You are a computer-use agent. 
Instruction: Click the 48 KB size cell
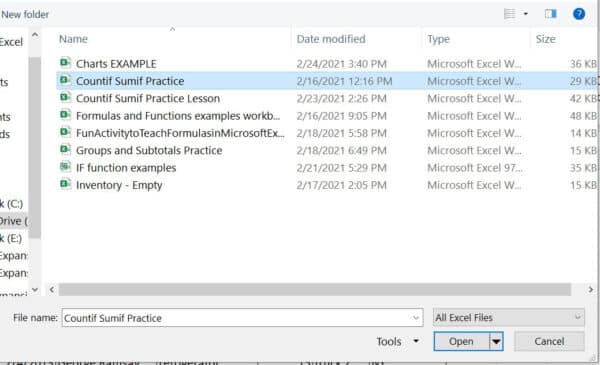click(x=583, y=116)
